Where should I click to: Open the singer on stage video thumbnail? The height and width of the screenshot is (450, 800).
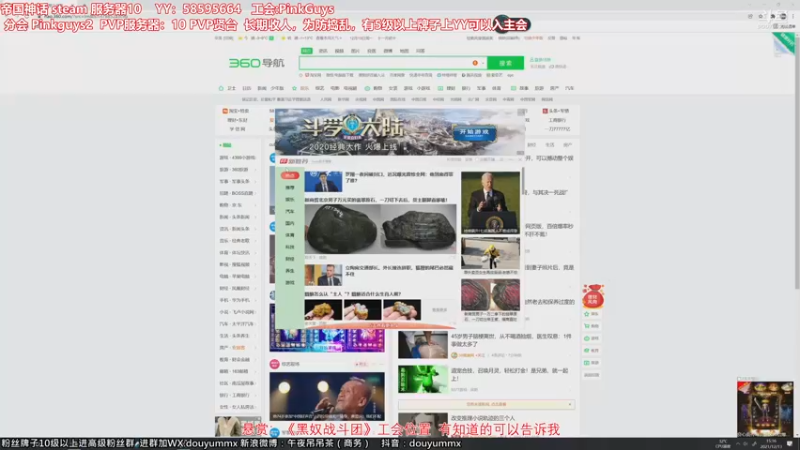click(327, 396)
